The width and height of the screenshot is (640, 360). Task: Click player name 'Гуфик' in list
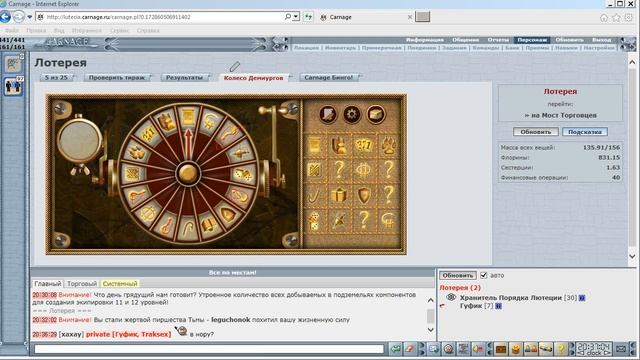pos(471,306)
